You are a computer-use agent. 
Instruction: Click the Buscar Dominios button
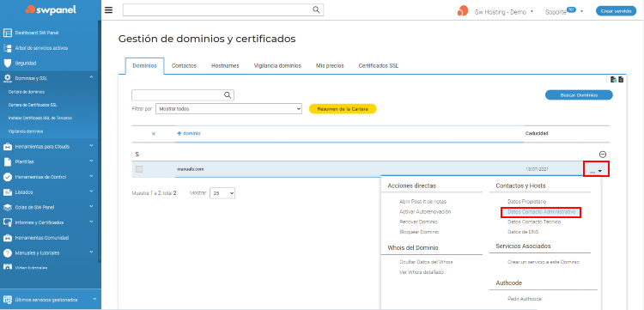click(x=579, y=94)
